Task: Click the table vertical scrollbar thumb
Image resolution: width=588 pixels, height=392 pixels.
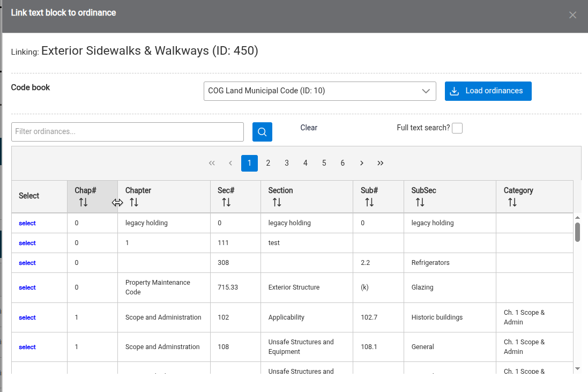Action: click(577, 232)
